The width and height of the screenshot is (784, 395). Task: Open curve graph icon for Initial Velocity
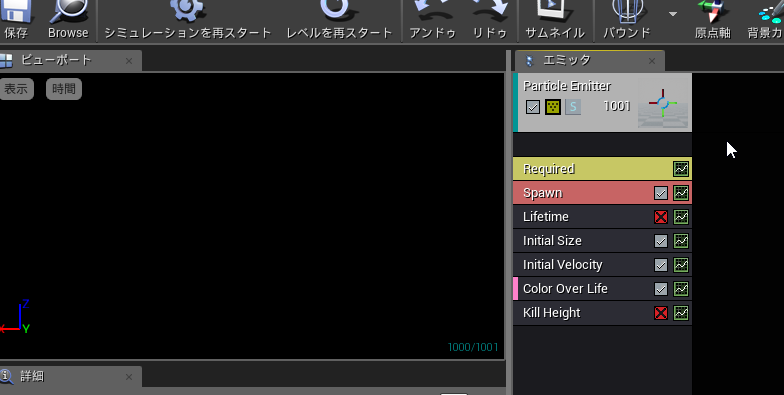tap(681, 265)
